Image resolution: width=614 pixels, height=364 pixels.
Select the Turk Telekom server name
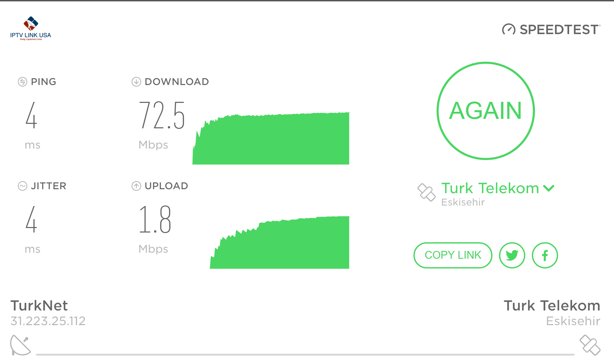click(490, 188)
